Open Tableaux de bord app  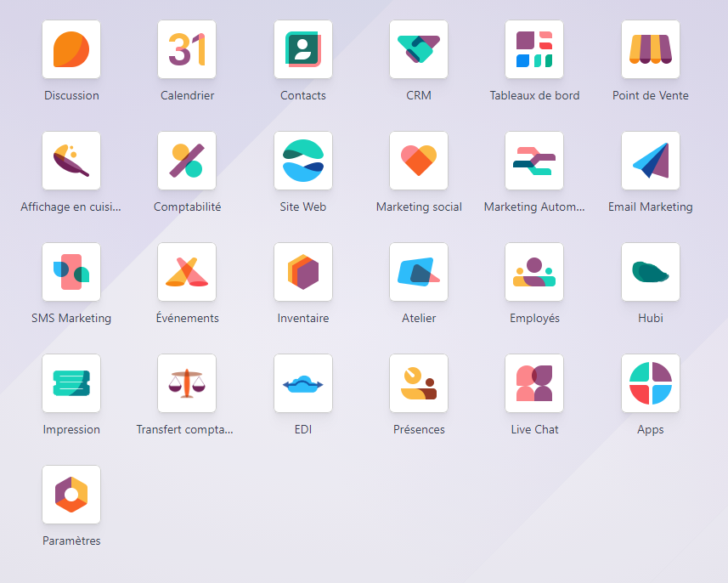[534, 49]
